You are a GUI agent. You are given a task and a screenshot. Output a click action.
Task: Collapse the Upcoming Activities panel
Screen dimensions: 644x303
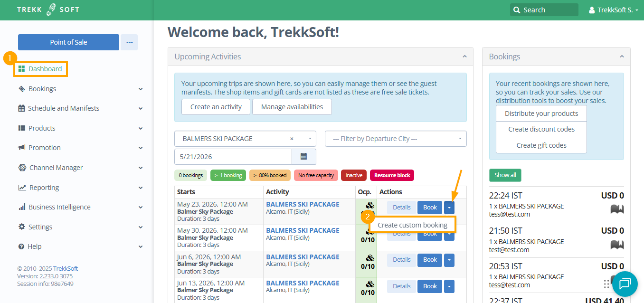[x=464, y=57]
